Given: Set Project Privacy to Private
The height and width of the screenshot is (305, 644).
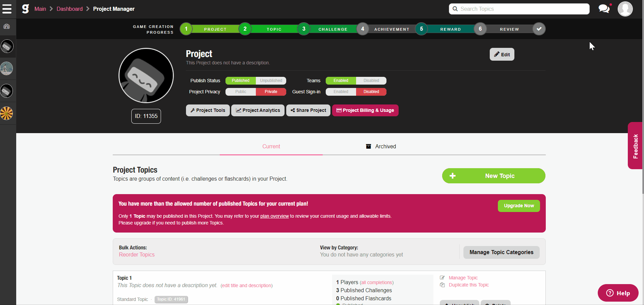Looking at the screenshot, I should [x=271, y=92].
